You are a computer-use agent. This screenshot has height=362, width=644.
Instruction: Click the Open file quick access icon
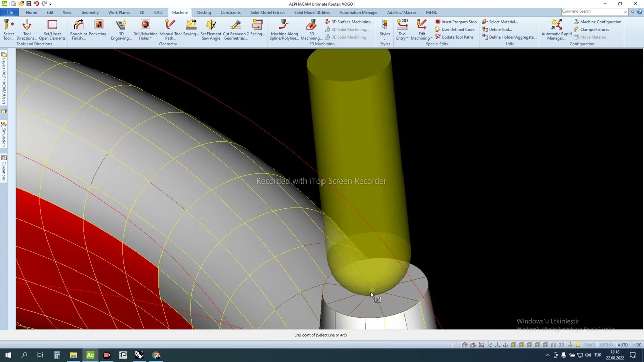(x=21, y=4)
